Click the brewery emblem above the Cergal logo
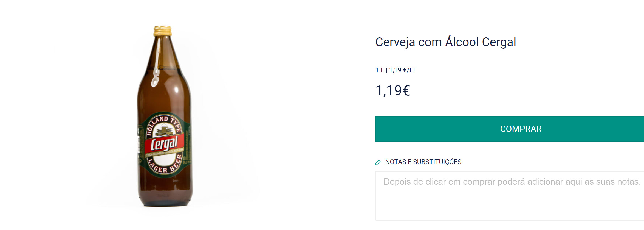 tap(164, 130)
